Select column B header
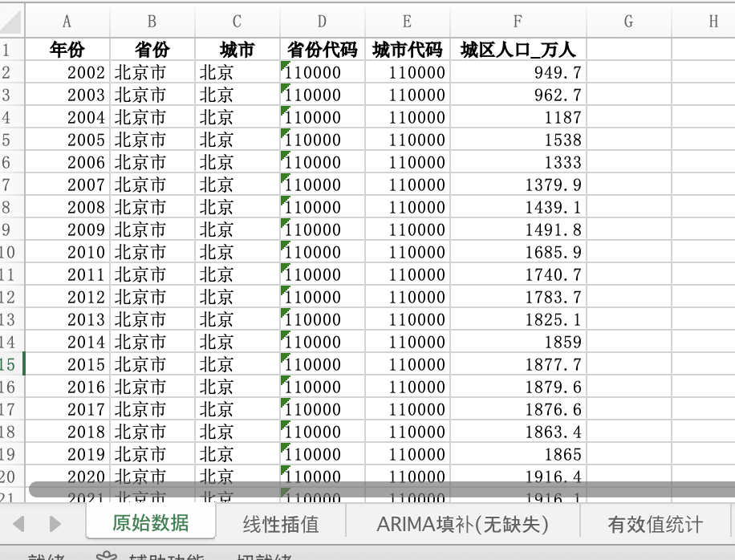The height and width of the screenshot is (560, 735). (x=152, y=21)
